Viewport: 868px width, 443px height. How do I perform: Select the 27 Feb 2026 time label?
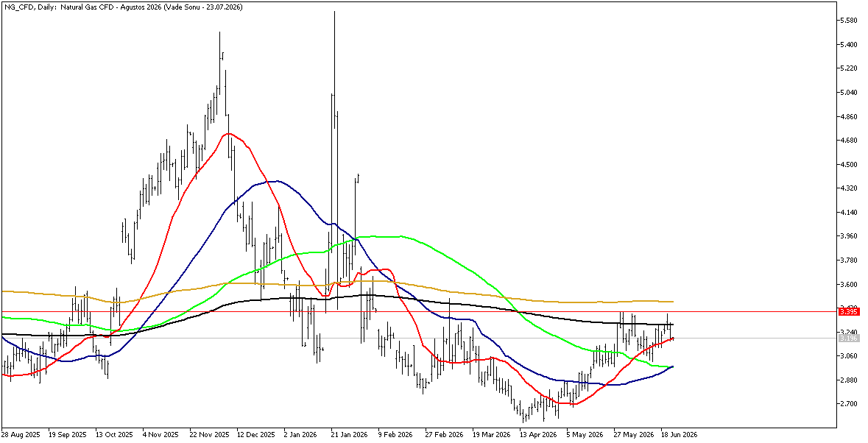pyautogui.click(x=444, y=435)
